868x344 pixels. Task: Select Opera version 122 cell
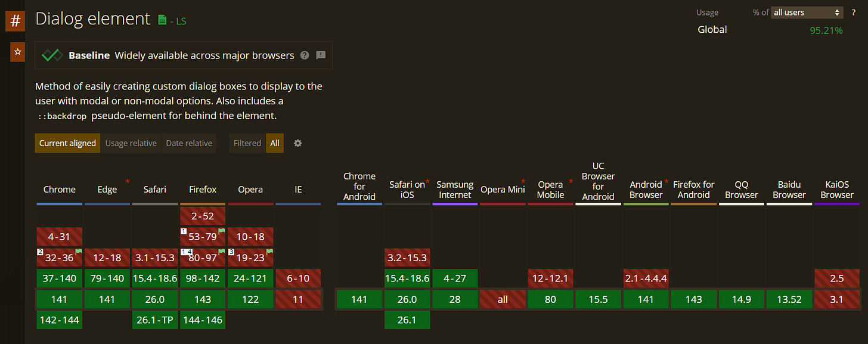(x=250, y=299)
